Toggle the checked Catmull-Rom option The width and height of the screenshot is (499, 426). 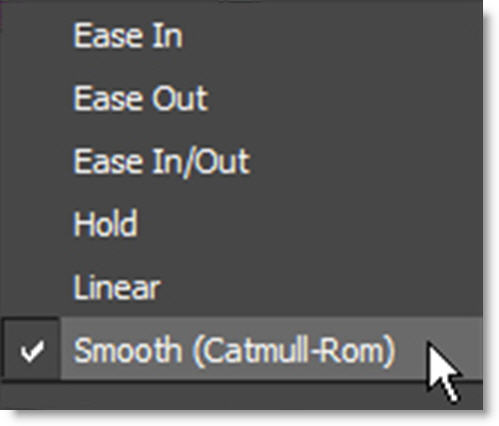[x=241, y=349]
